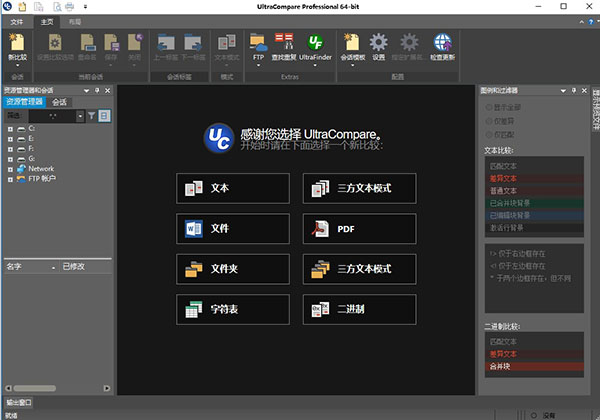Viewport: 600px width, 420px height.
Task: Select the 资源管理器 panel tab
Action: click(24, 102)
